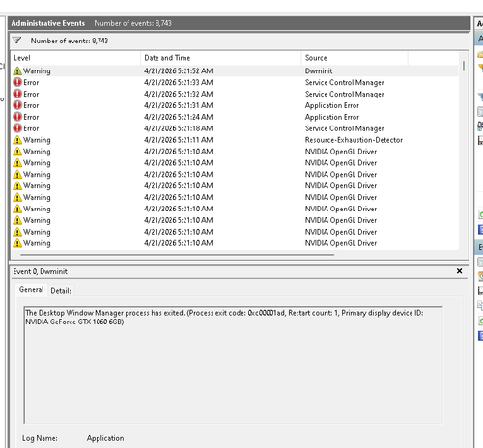Select the 4/21/2026 5:21:24 AM date cell
This screenshot has width=483, height=448.
pyautogui.click(x=179, y=117)
